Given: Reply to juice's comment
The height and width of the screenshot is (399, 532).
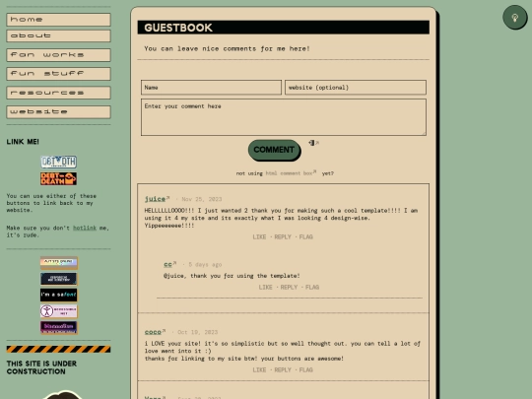Looking at the screenshot, I should point(283,236).
